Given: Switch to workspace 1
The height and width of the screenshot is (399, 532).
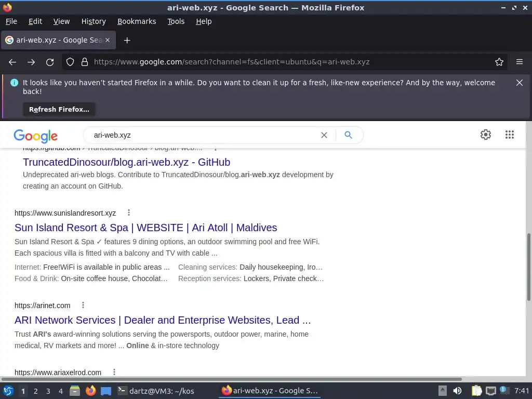Looking at the screenshot, I should [x=23, y=391].
